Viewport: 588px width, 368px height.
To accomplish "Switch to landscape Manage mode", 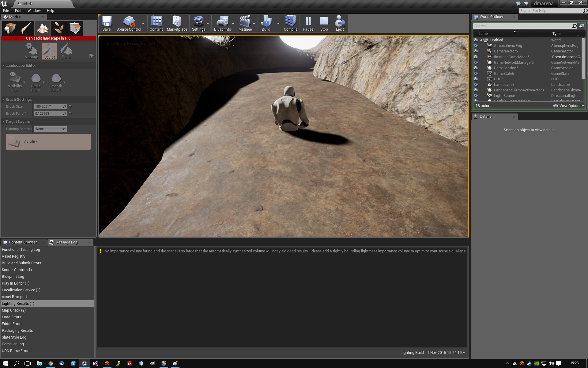I will 31,51.
